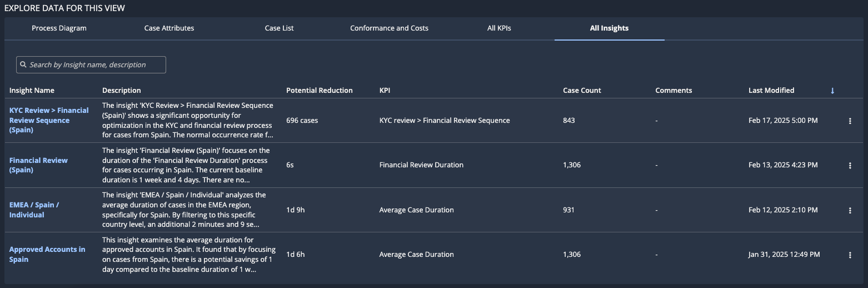
Task: Click date 'Feb 12, 2025 2:10 PM'
Action: pos(783,210)
